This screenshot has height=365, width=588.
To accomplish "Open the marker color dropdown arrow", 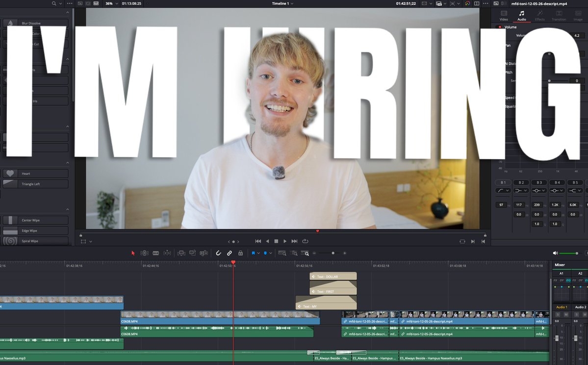I will 270,253.
